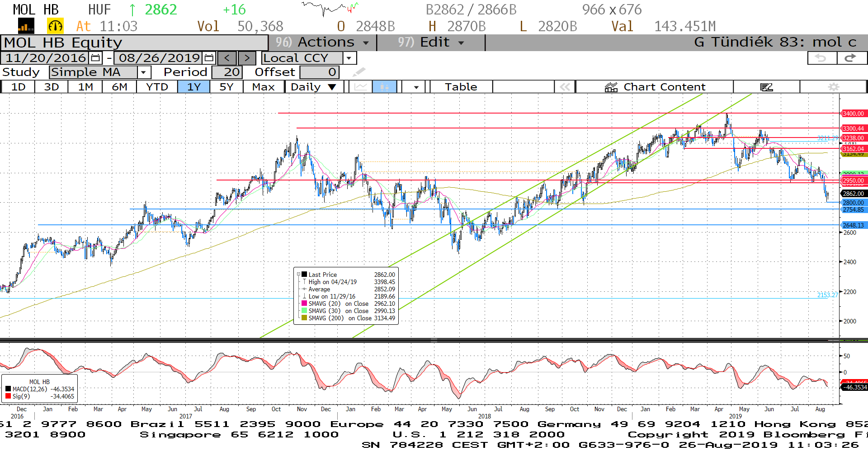Click the SMAVG (200) olive legend swatch

pos(305,318)
